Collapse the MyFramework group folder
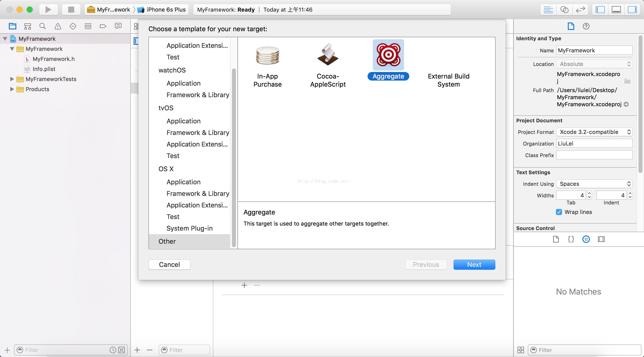Screen dimensions: 644x357 (12, 49)
